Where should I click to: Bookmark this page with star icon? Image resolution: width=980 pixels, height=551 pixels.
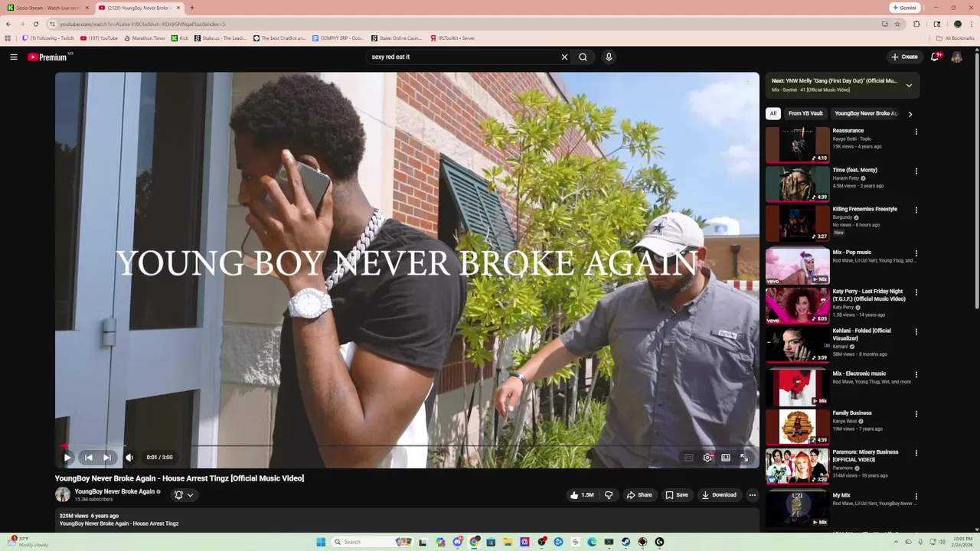(897, 24)
